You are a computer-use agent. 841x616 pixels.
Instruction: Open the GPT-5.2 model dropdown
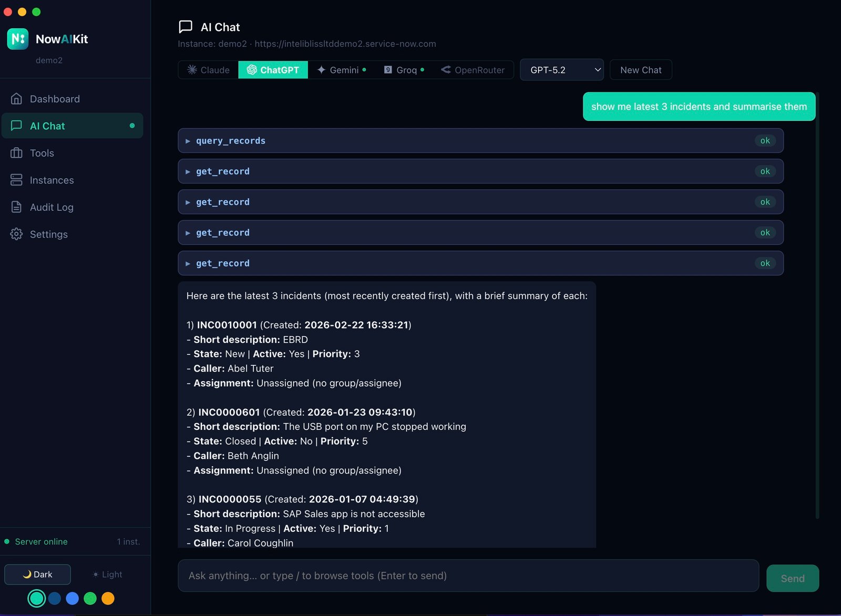tap(562, 69)
